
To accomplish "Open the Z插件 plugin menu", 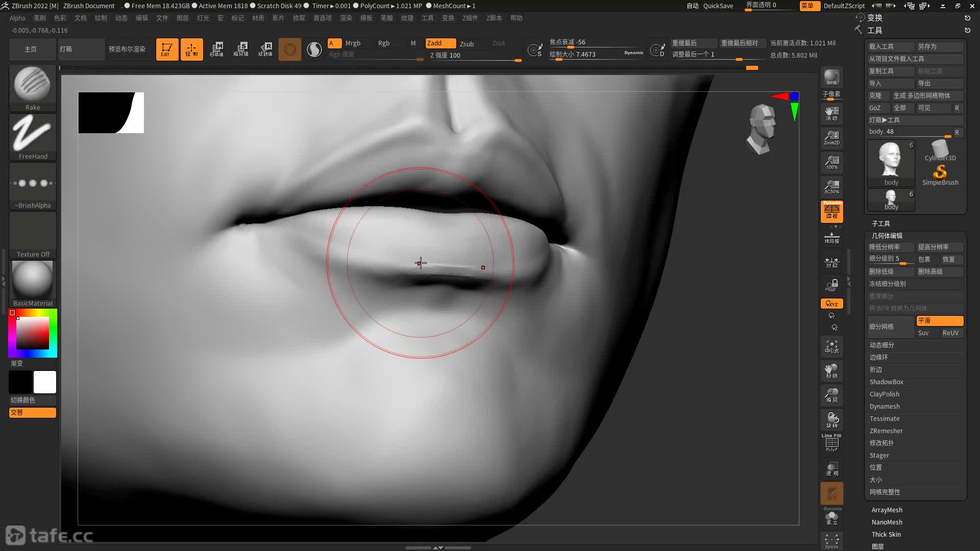I will point(470,18).
